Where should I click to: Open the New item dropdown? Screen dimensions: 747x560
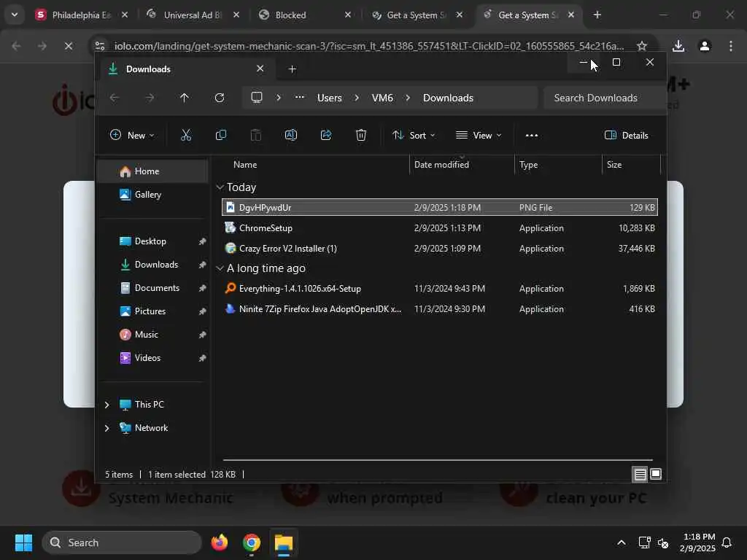[x=132, y=135]
